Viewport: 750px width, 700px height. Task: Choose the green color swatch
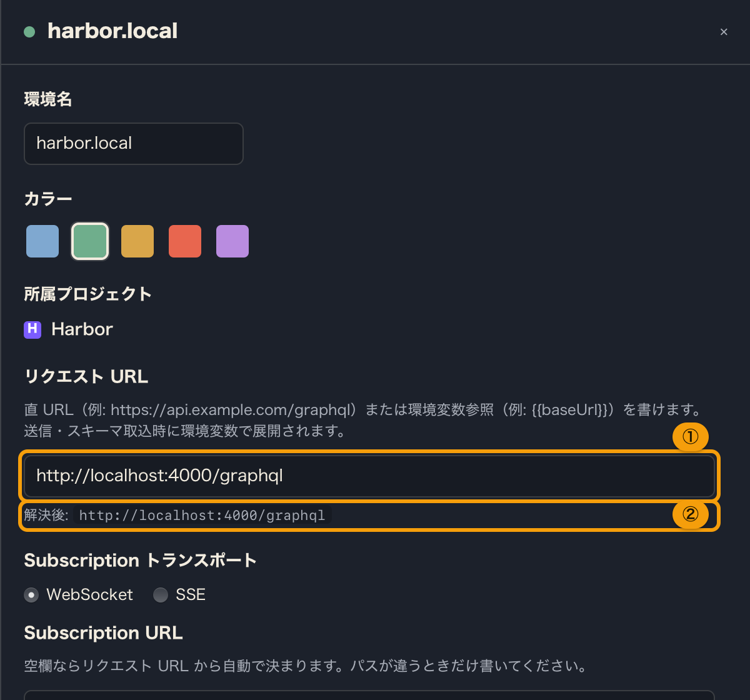click(90, 241)
